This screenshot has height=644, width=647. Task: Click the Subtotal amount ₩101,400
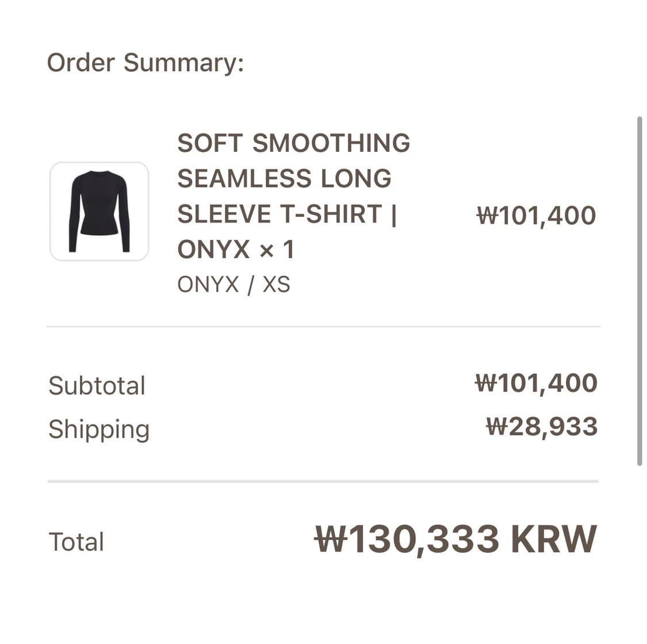click(536, 383)
